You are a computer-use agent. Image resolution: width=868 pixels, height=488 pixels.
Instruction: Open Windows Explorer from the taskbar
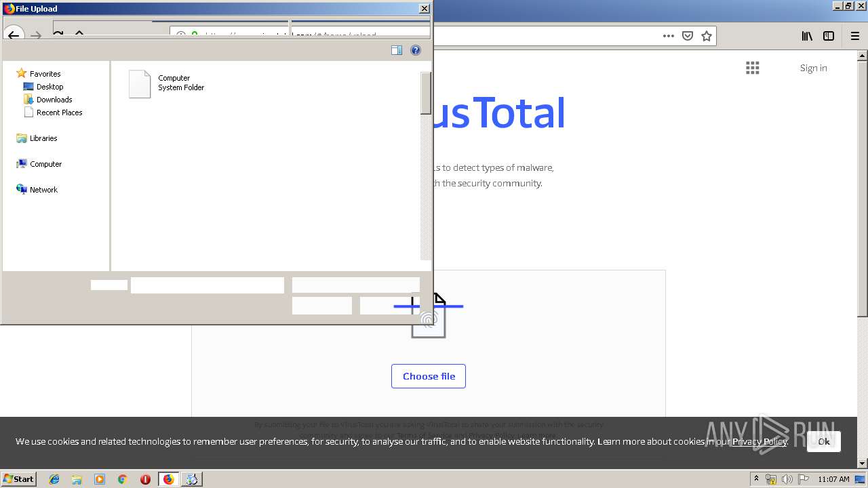[x=77, y=479]
